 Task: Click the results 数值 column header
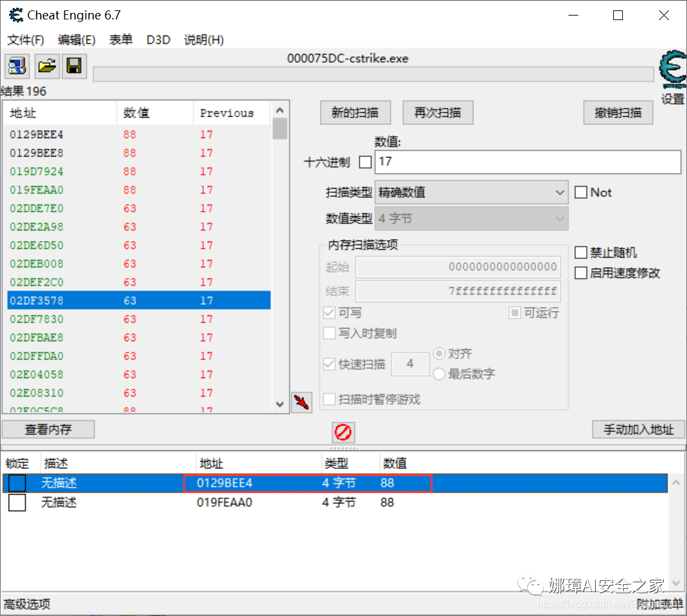coord(155,113)
